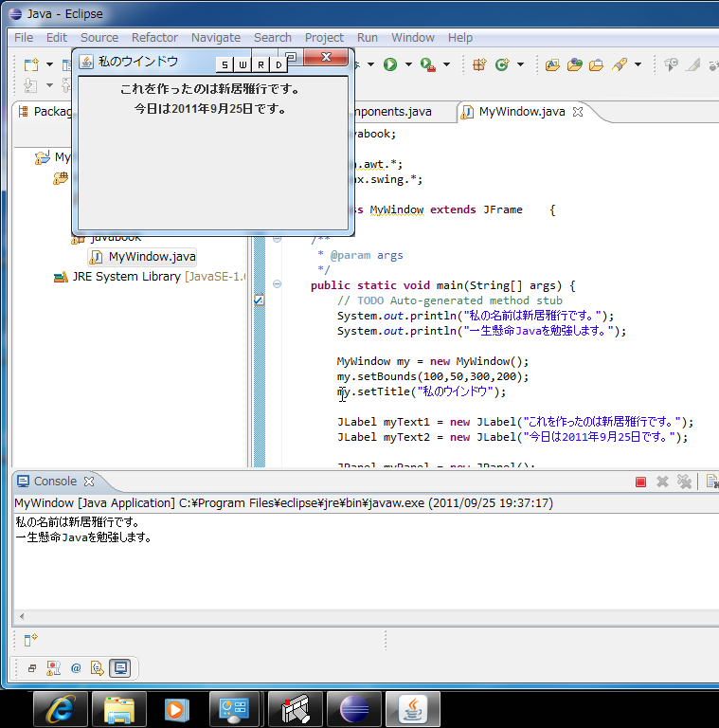Select JRE System Library in the tree
The image size is (719, 728).
pyautogui.click(x=126, y=277)
